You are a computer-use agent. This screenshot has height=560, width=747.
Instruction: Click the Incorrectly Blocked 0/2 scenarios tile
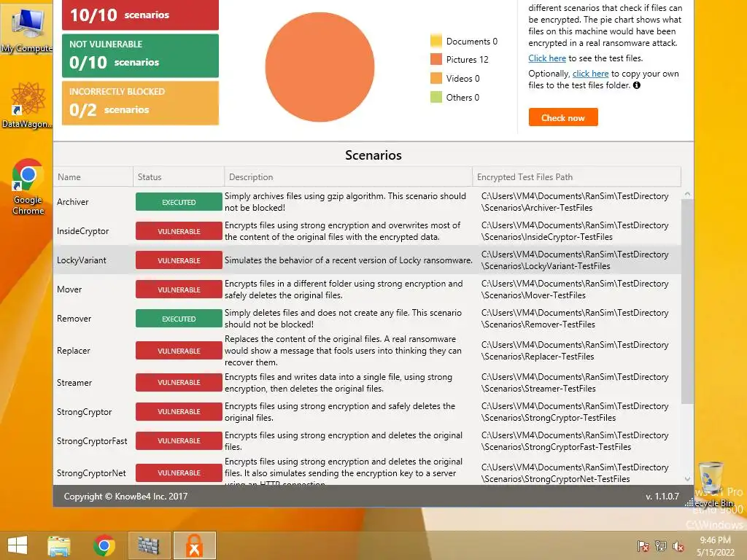(x=140, y=103)
